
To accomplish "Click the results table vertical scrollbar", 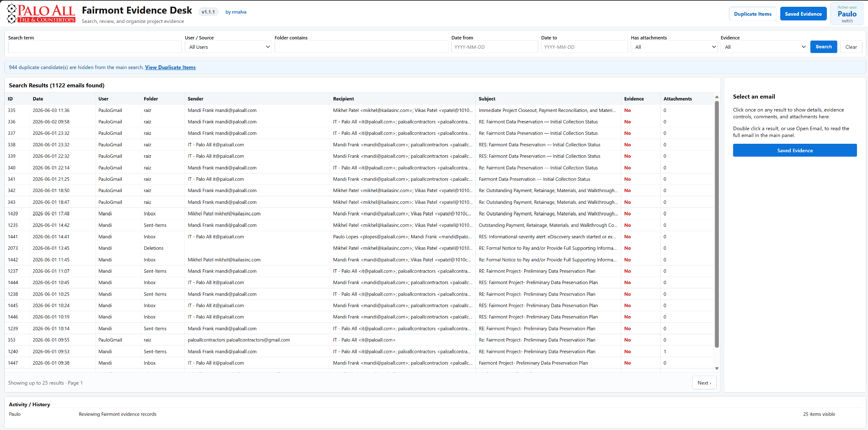I will coord(717,224).
